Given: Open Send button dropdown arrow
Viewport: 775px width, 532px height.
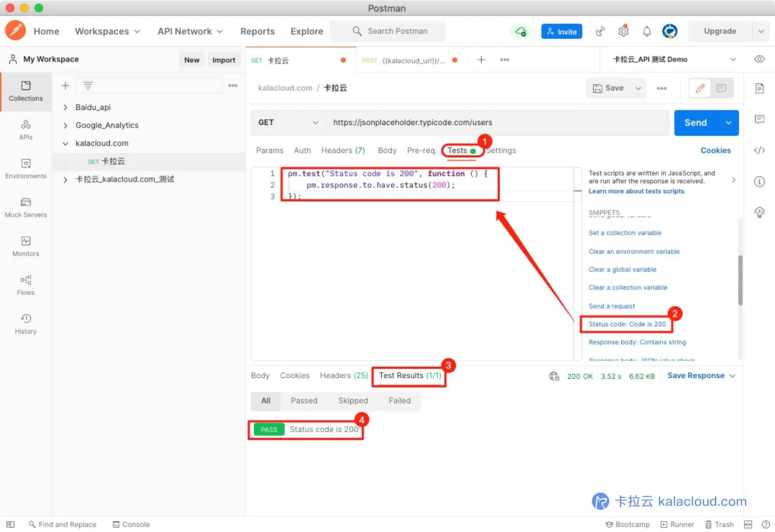Looking at the screenshot, I should click(728, 122).
